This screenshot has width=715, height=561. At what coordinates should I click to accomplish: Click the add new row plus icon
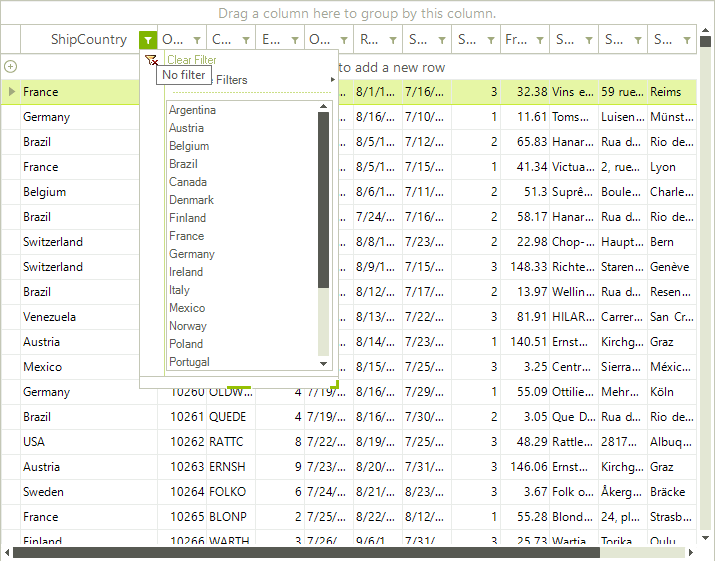(x=10, y=66)
